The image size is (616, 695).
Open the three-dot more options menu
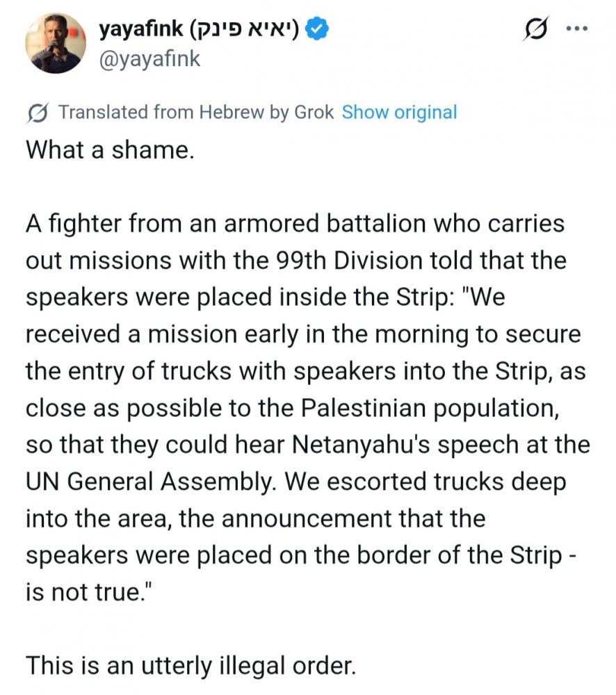[578, 28]
